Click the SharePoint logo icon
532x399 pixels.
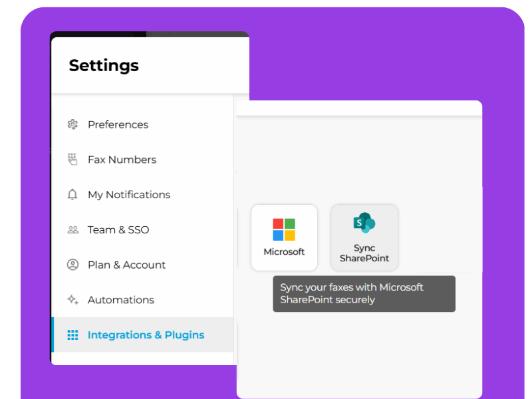[364, 223]
